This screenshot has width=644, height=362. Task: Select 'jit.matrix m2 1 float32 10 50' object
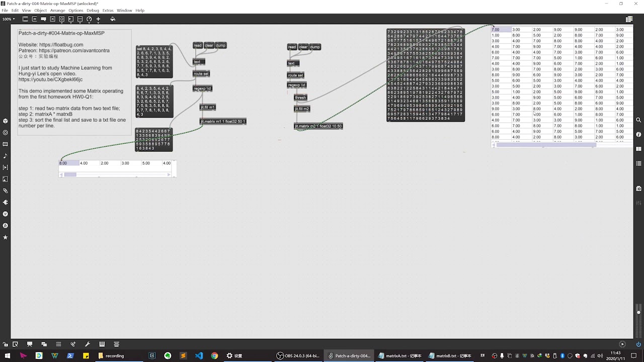[x=318, y=126]
